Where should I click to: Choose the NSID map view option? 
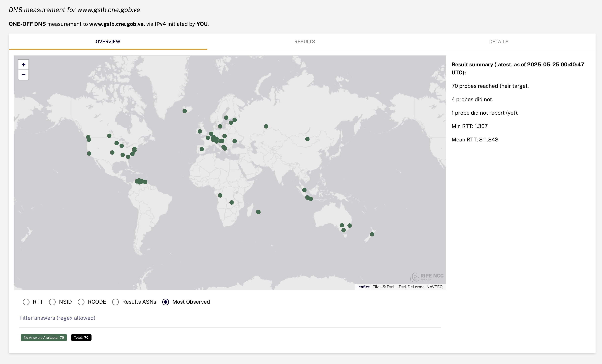pos(52,302)
